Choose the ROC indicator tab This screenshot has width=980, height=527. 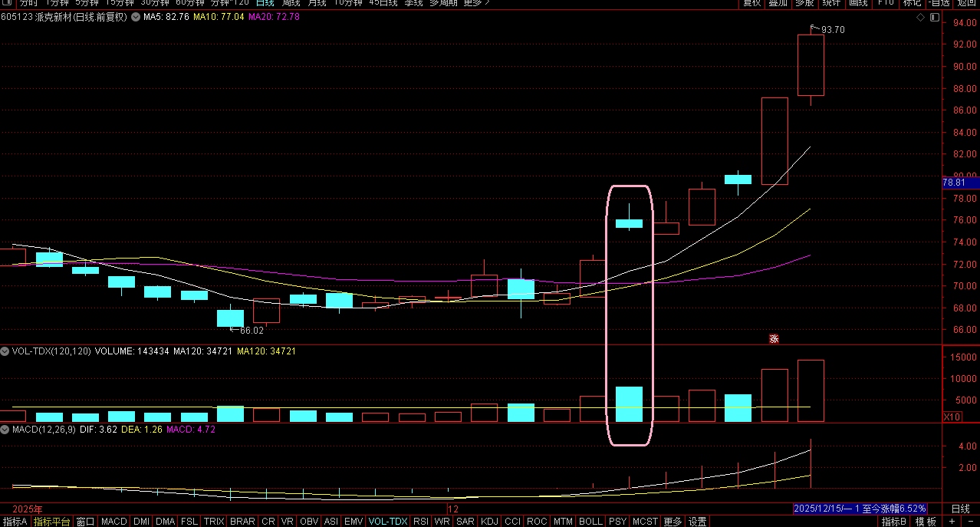[538, 522]
